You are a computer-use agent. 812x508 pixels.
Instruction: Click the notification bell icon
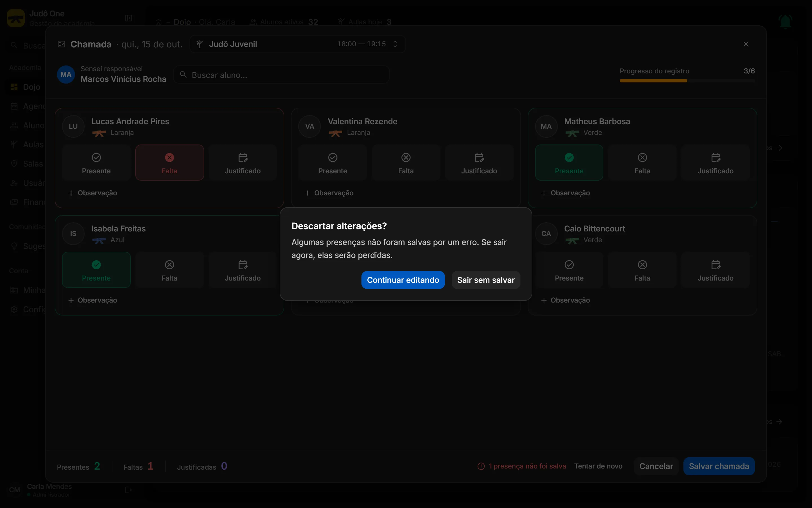click(785, 21)
